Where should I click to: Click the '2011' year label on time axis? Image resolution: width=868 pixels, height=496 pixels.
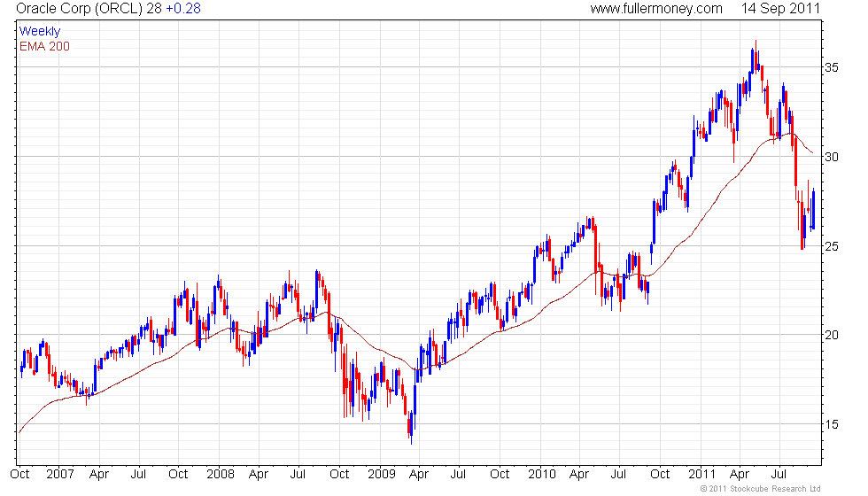click(701, 475)
